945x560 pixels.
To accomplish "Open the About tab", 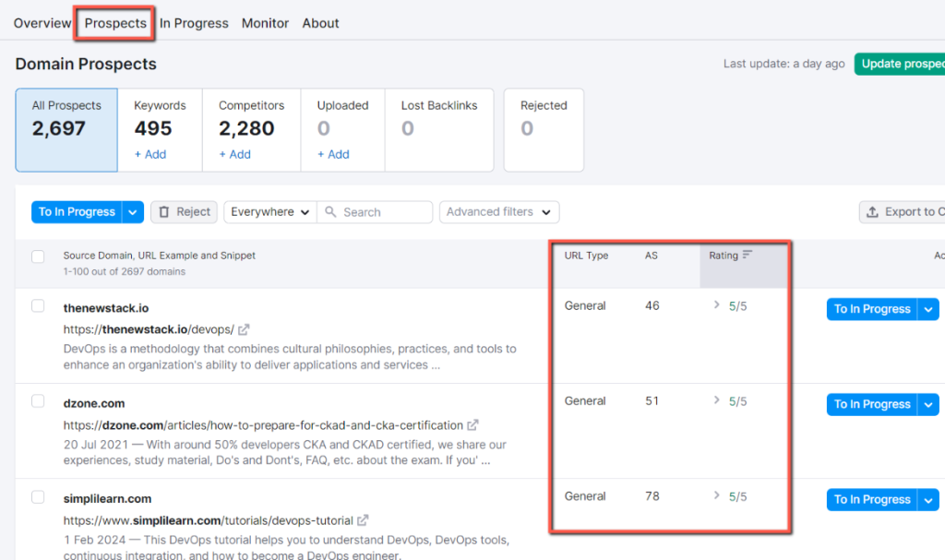I will 320,22.
